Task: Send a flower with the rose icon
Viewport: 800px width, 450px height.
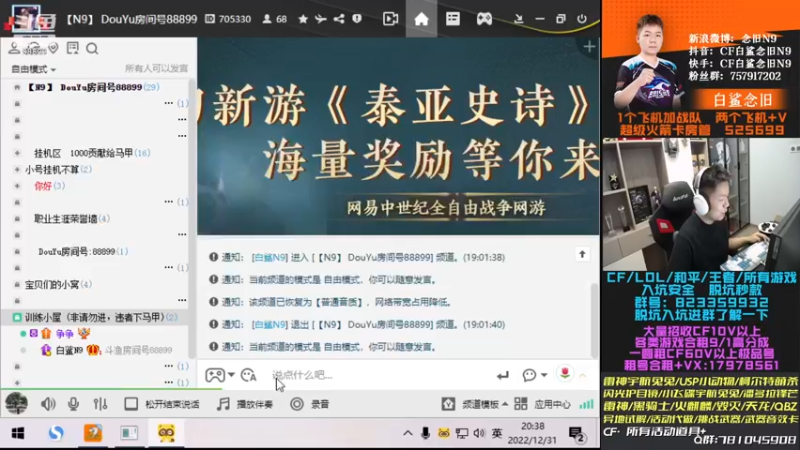Action: [x=565, y=374]
